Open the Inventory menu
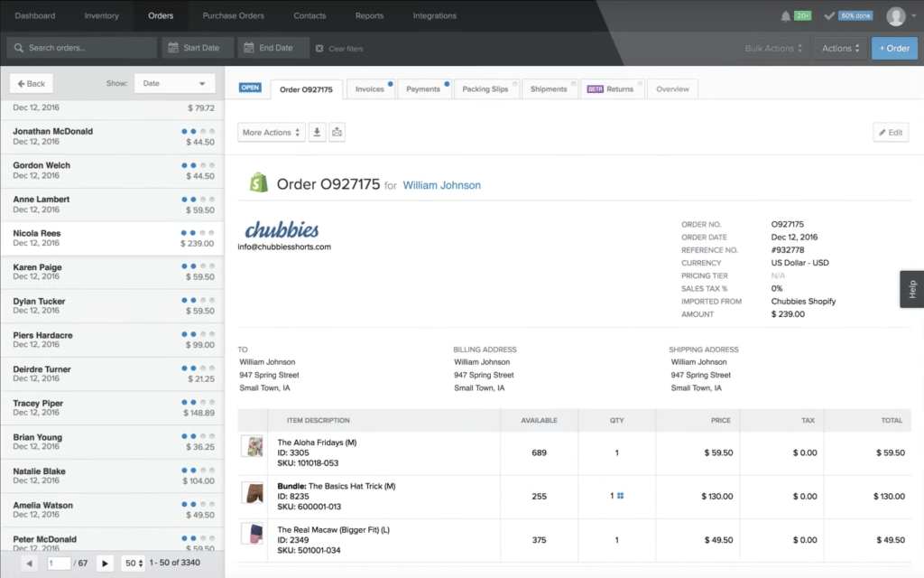 pos(101,16)
